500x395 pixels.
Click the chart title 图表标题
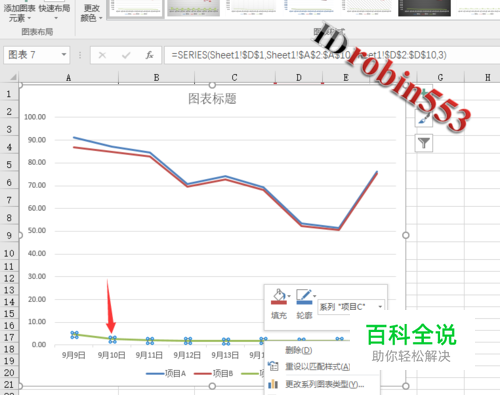point(212,99)
